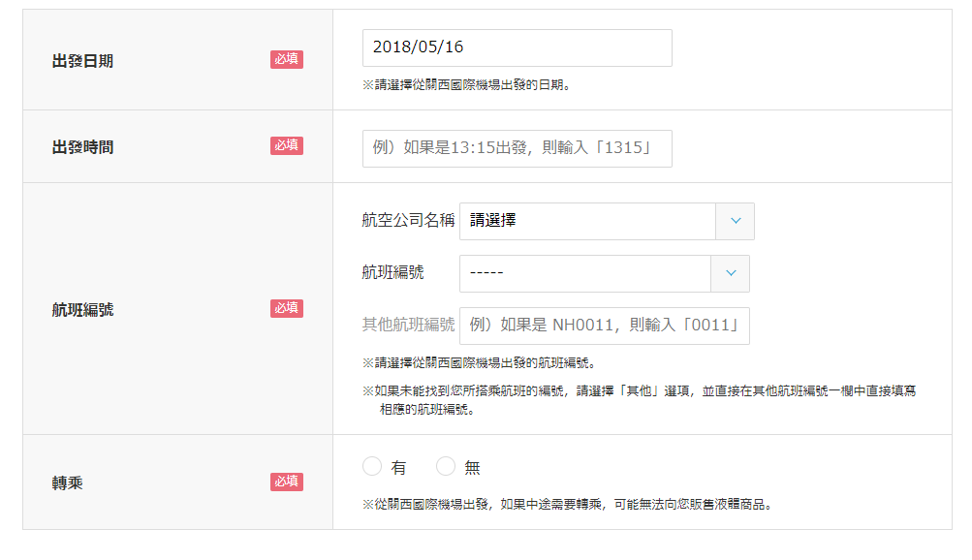
Task: Click the chevron arrow of the flight number dropdown
Action: [x=731, y=273]
